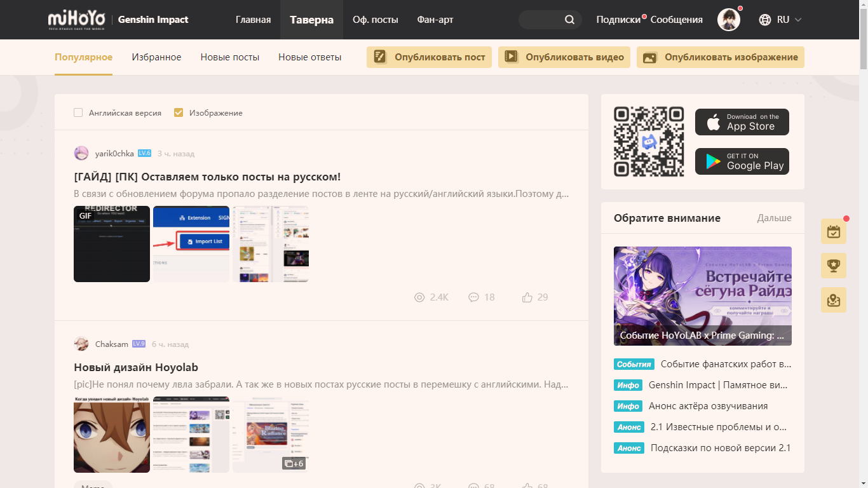This screenshot has height=488, width=868.
Task: Like the post by yarik0chka
Action: pos(527,297)
